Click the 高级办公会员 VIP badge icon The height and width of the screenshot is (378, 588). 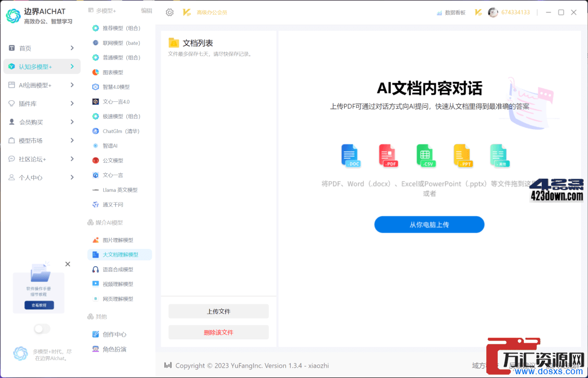(x=187, y=13)
